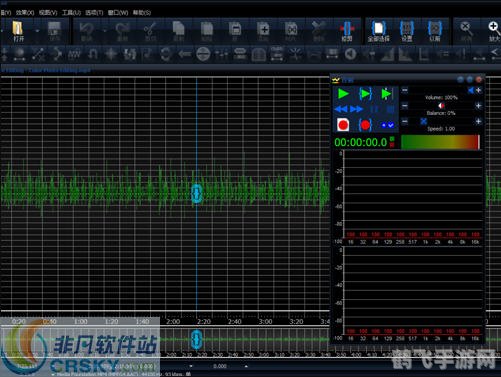Screen dimensions: 501x377
Task: Click the green 00:00:00.0 time display
Action: (x=361, y=143)
